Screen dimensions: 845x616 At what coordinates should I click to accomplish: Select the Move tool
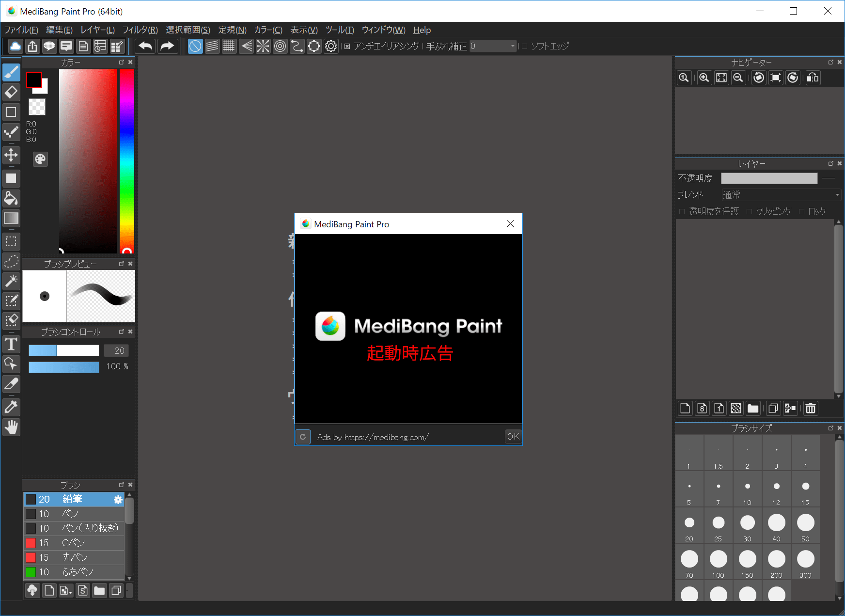point(11,155)
